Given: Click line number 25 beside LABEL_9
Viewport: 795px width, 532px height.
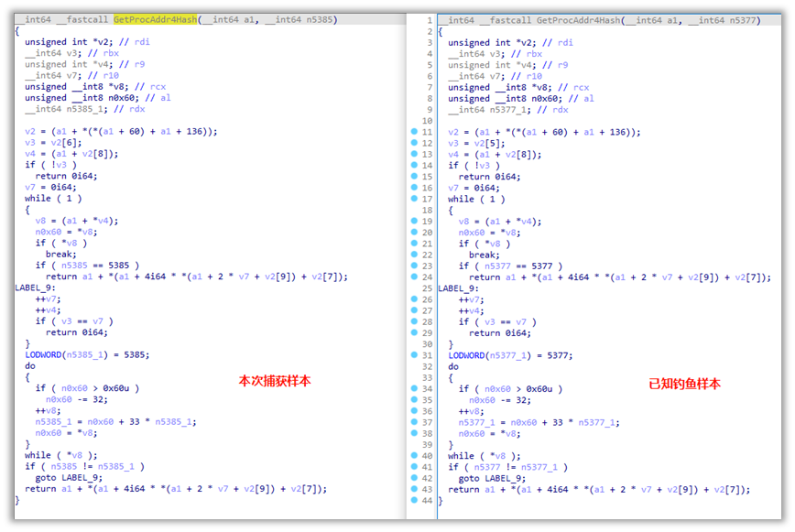Looking at the screenshot, I should [x=428, y=288].
